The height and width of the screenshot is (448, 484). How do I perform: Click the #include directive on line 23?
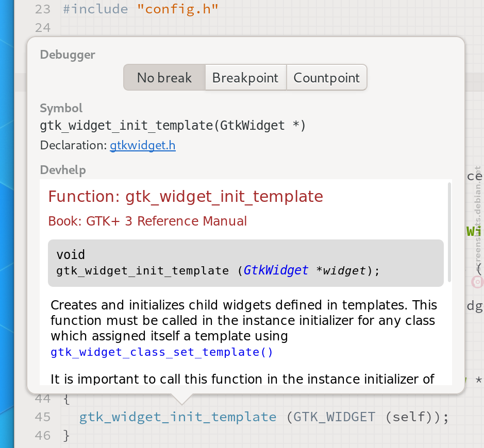click(x=95, y=9)
